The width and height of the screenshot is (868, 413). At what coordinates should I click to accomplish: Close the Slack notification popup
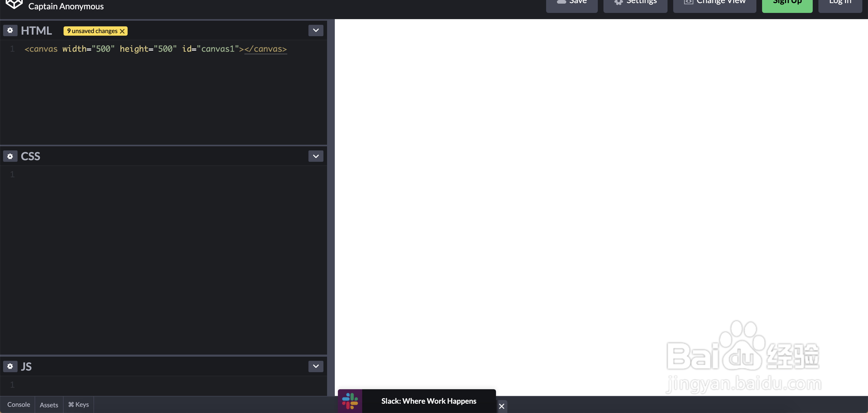point(501,405)
